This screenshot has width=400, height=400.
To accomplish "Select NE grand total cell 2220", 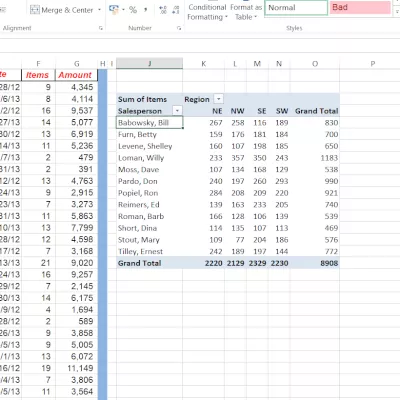I will point(204,263).
